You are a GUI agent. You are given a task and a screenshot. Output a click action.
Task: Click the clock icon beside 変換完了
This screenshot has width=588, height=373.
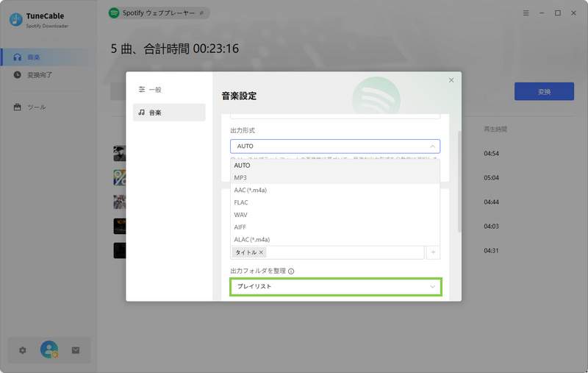coord(17,75)
